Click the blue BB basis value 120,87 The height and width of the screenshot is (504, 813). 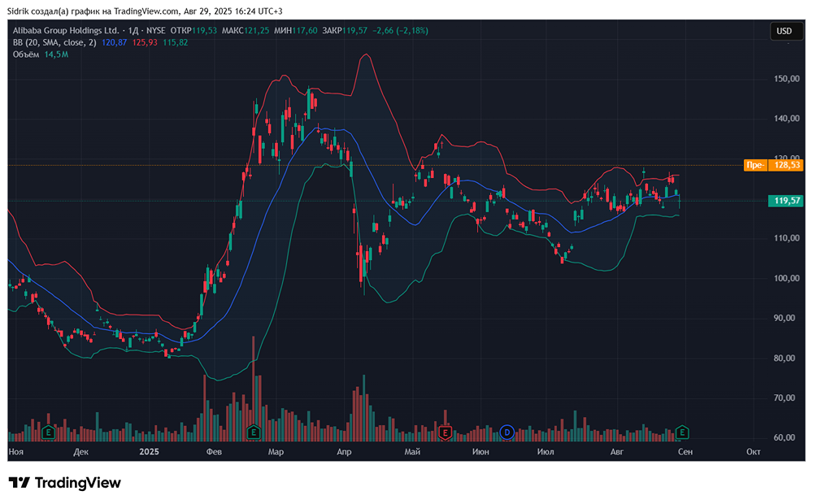[x=114, y=42]
